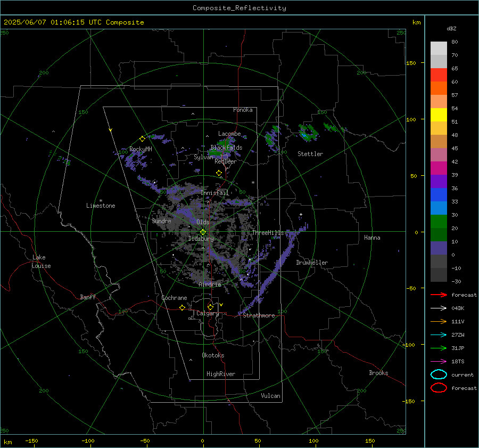Click the Sundre map label
The height and width of the screenshot is (448, 479).
[x=161, y=221]
